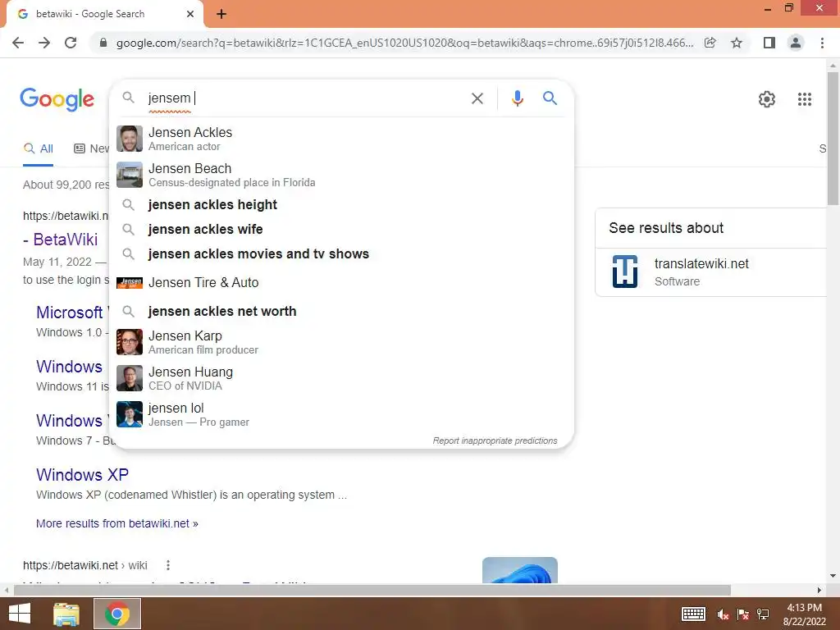Select the jensen lol suggestion
This screenshot has height=630, width=840.
(341, 414)
